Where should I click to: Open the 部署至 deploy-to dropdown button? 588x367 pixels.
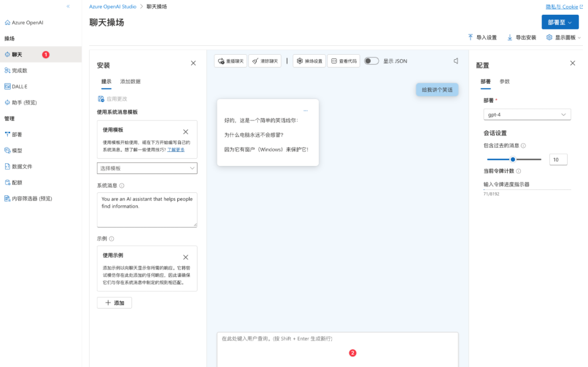(x=560, y=22)
